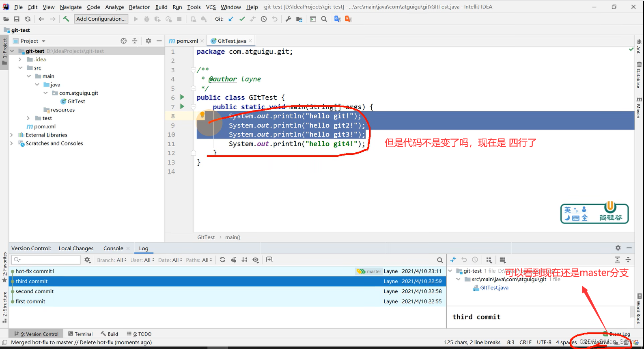This screenshot has width=644, height=349.
Task: Click the log search magnifier icon
Action: click(440, 260)
